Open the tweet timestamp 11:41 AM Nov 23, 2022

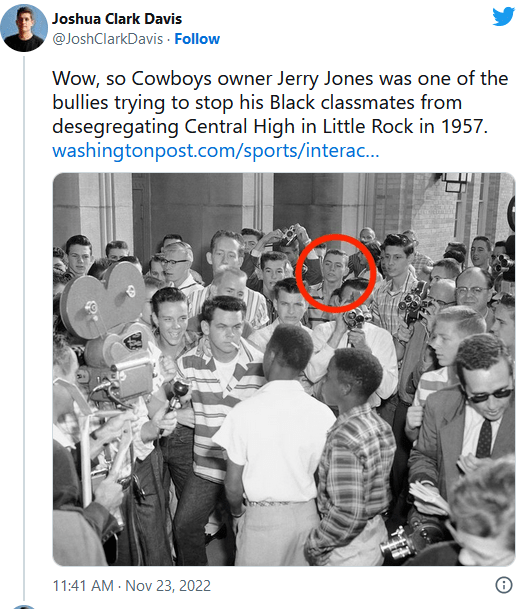(132, 585)
